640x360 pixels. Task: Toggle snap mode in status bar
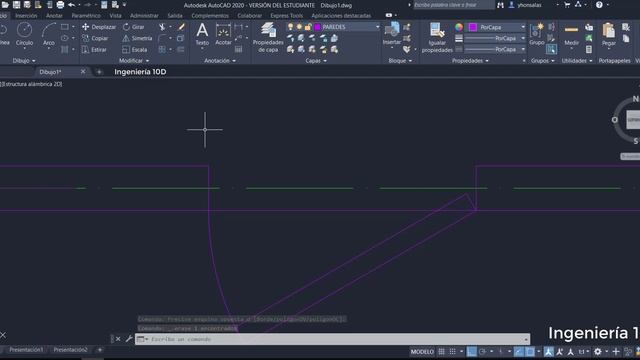pyautogui.click(x=452, y=351)
